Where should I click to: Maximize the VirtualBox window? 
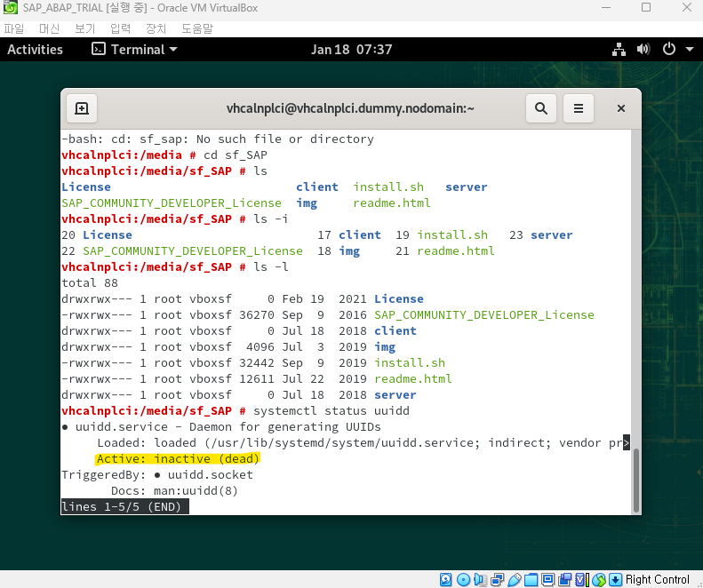click(x=646, y=8)
